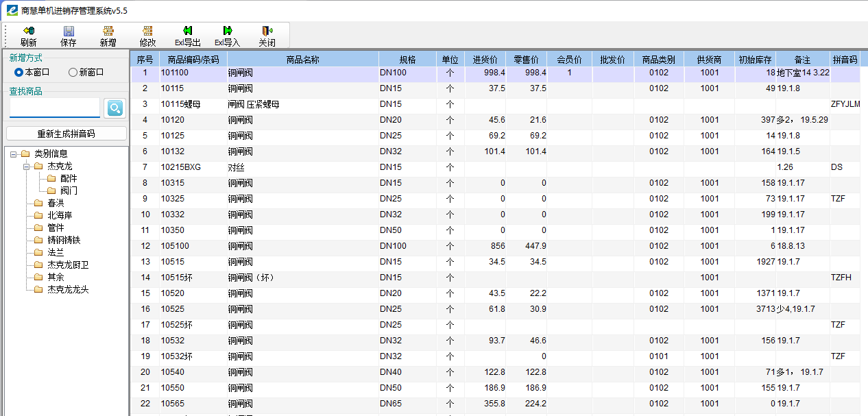Click product code cell 10115螺母
Image resolution: width=868 pixels, height=416 pixels.
tap(193, 104)
